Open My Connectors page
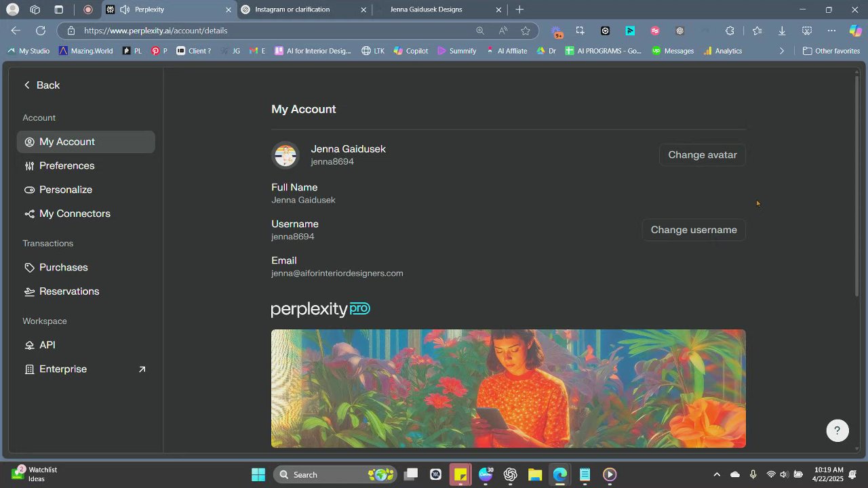 tap(86, 213)
